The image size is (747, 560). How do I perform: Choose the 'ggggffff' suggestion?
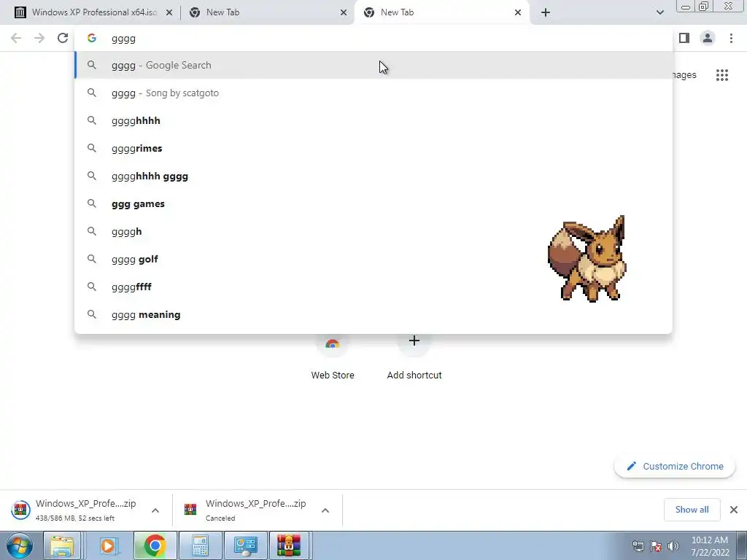pos(373,287)
